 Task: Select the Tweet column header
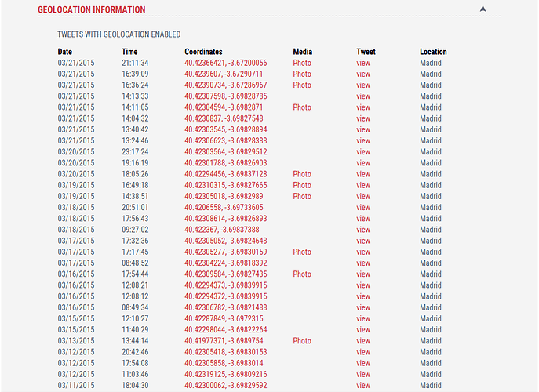(x=366, y=52)
